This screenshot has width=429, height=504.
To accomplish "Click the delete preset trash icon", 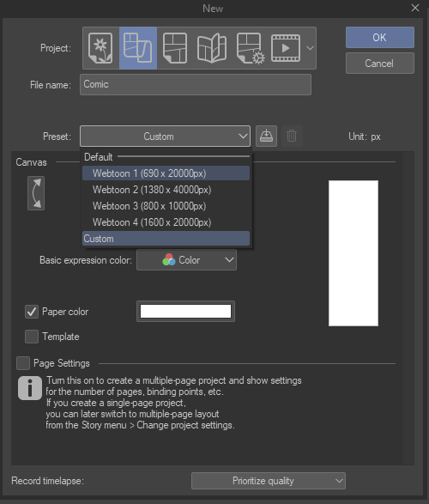I will click(x=292, y=136).
